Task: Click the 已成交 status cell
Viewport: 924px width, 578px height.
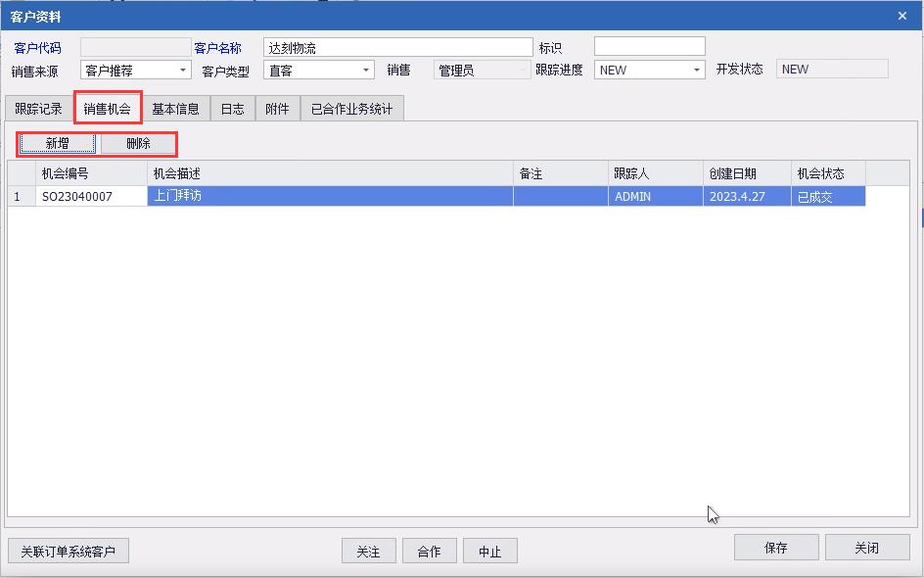Action: tap(828, 196)
